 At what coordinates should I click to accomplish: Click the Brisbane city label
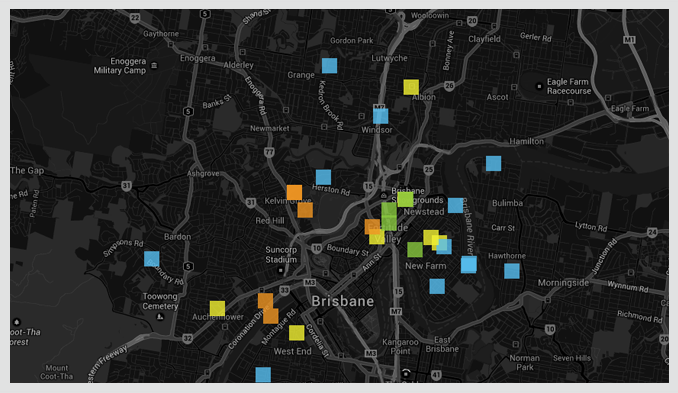click(342, 301)
